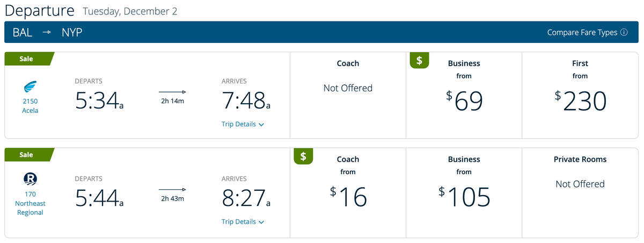Click the green dollar badge on Regional Coach
Screen dimensions: 644x243
pyautogui.click(x=303, y=156)
